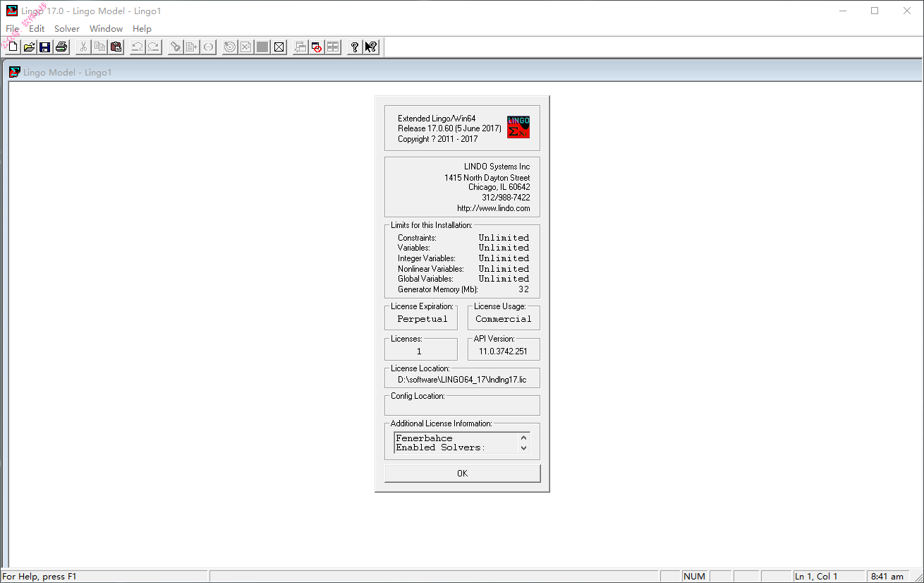Click the 'Global Variables:' label
Viewport: 924px width, 583px height.
425,279
